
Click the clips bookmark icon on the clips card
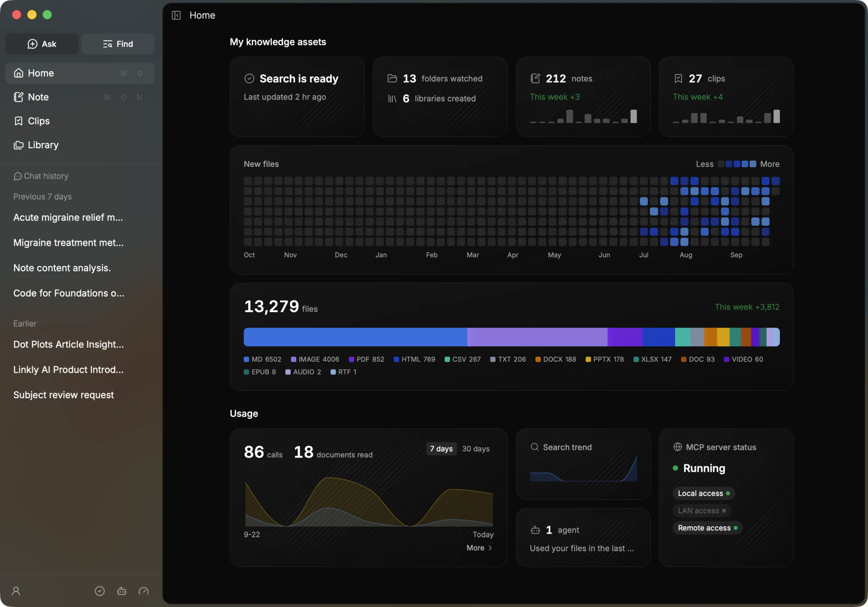click(678, 78)
